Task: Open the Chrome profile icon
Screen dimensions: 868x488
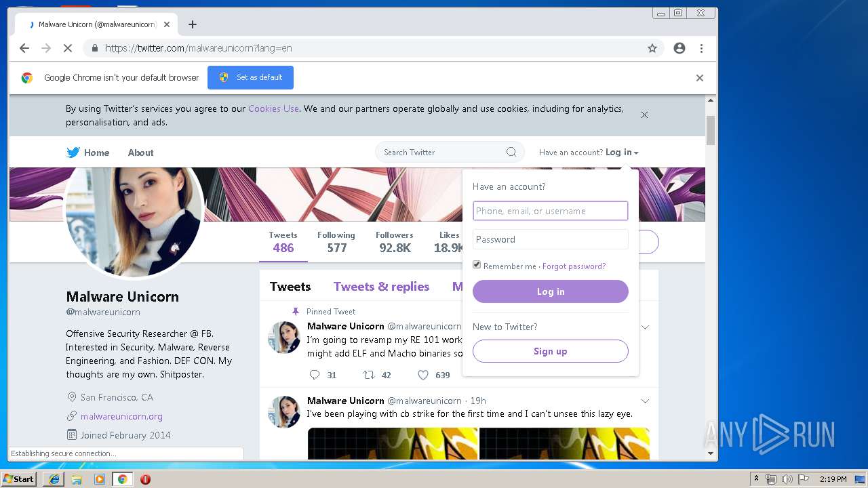Action: [679, 48]
